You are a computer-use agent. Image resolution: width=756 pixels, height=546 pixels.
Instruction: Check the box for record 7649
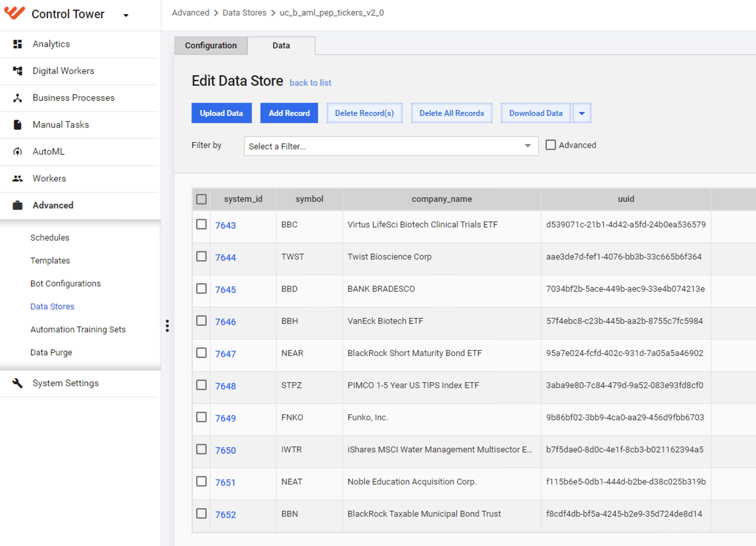pos(201,417)
